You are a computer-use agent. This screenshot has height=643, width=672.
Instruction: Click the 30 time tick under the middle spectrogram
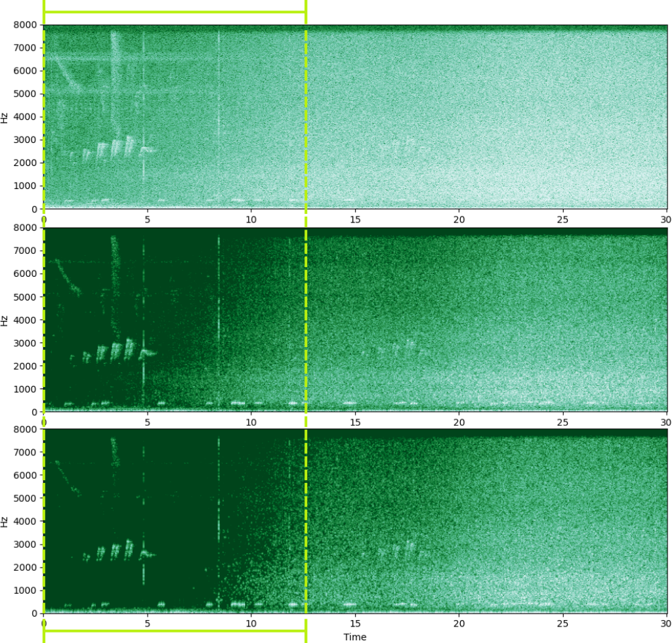point(665,423)
